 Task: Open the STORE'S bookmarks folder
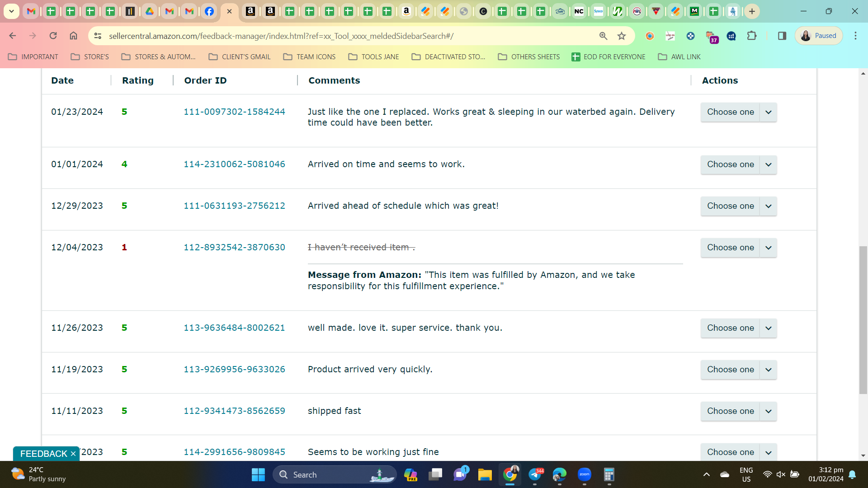click(90, 56)
